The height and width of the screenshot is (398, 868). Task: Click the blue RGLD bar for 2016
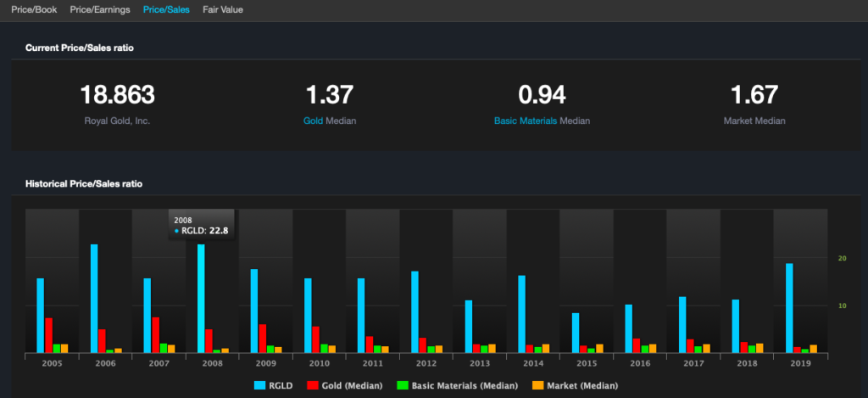point(629,328)
